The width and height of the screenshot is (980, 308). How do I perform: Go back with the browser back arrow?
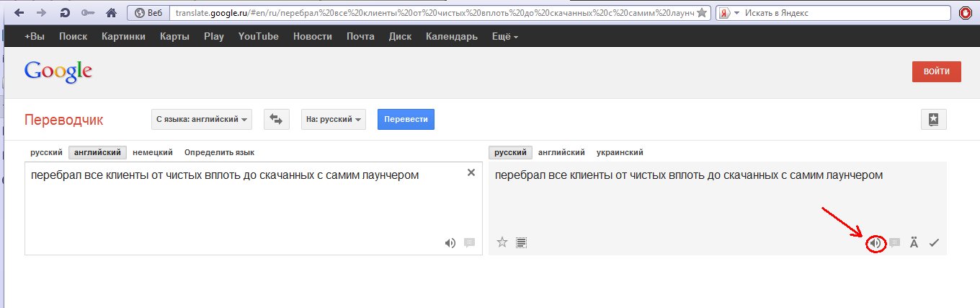(19, 13)
